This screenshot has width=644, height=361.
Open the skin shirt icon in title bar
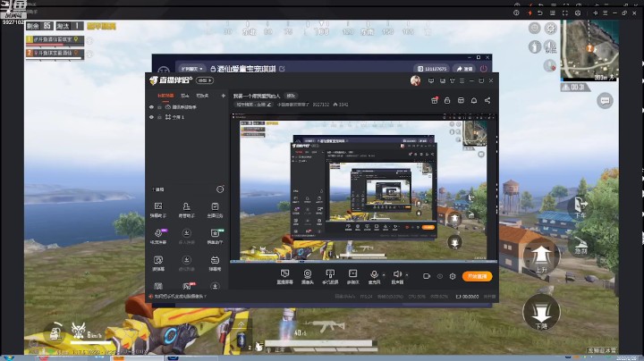(x=453, y=80)
